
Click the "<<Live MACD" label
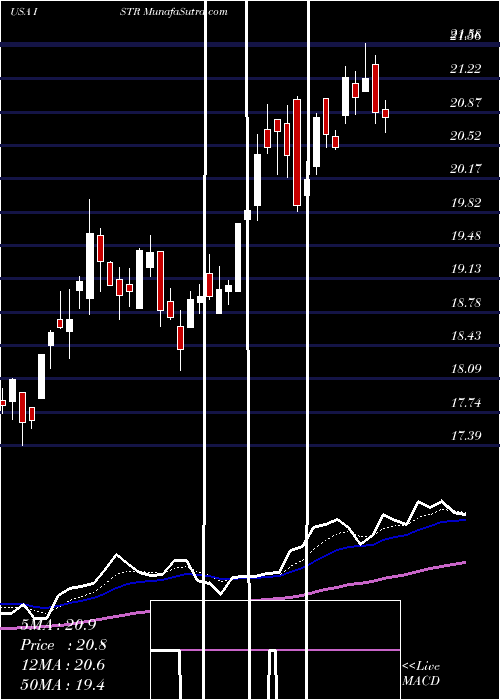click(x=421, y=673)
